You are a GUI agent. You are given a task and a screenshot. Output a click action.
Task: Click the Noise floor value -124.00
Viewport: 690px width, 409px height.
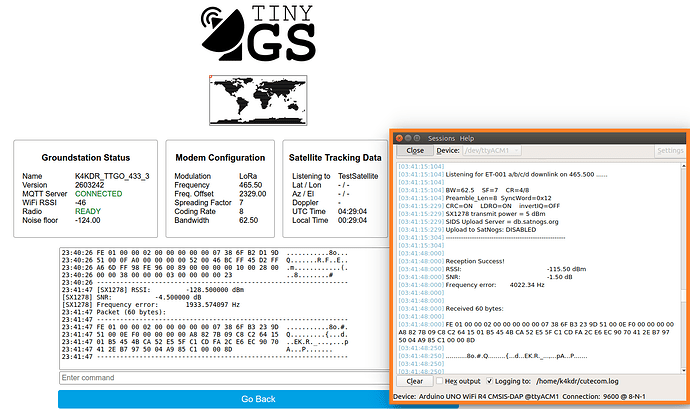[88, 220]
